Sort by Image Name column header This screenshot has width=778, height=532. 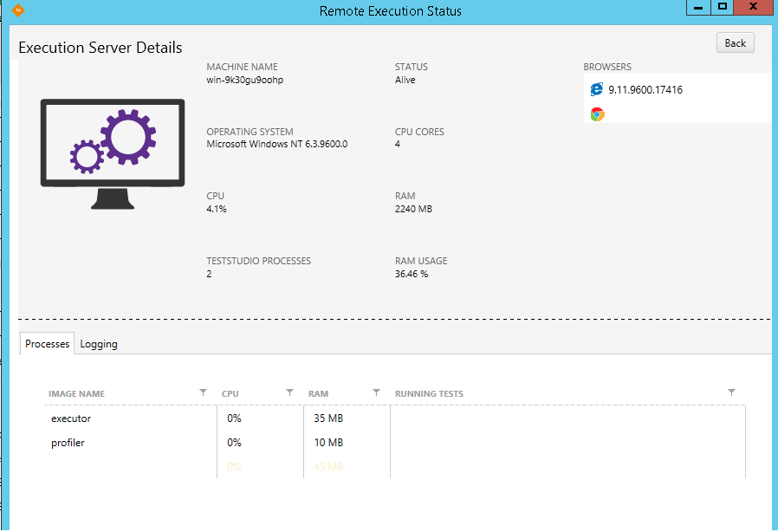coord(77,394)
